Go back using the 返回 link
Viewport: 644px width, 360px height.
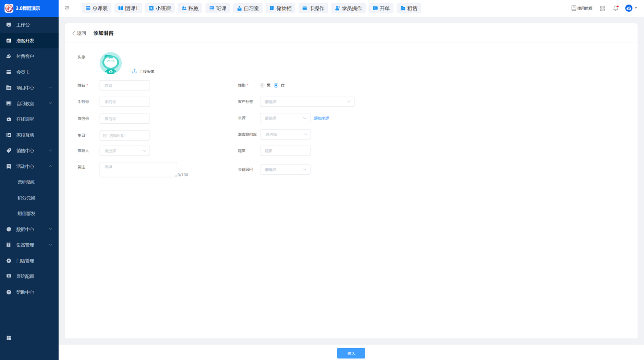(x=79, y=33)
